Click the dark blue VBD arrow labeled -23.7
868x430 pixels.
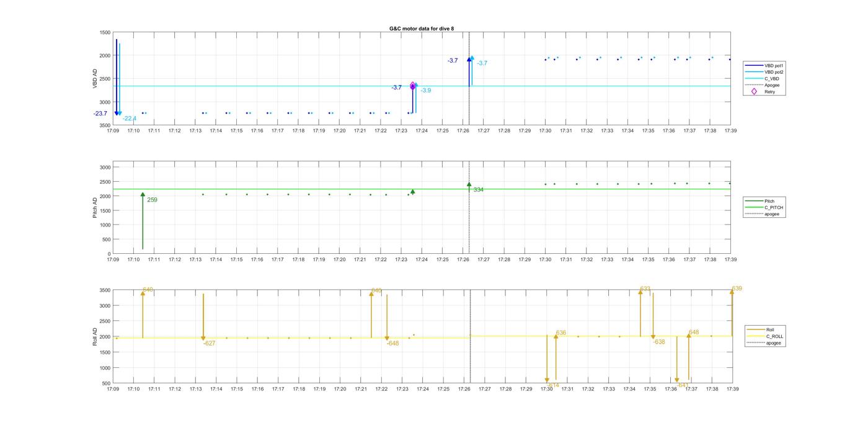coord(116,77)
